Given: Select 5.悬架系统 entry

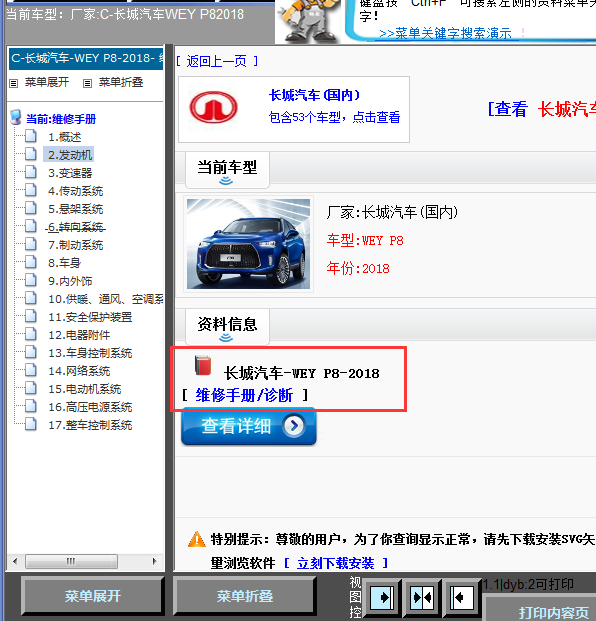Looking at the screenshot, I should (x=76, y=209).
